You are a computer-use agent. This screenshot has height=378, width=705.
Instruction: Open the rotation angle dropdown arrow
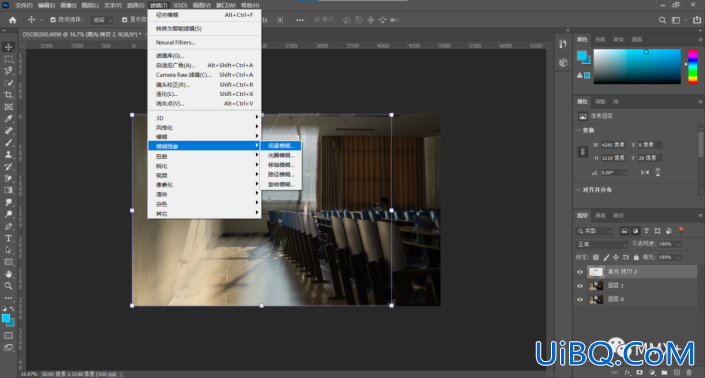pos(624,173)
